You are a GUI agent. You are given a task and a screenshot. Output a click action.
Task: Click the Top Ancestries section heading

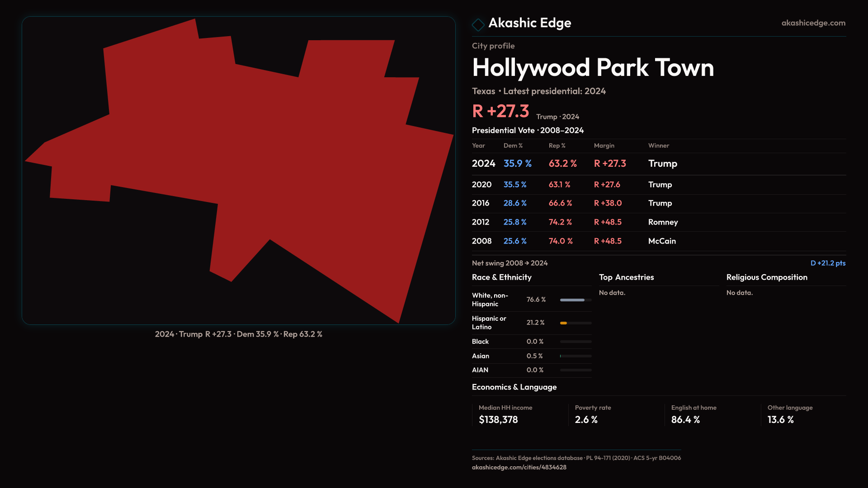[626, 277]
